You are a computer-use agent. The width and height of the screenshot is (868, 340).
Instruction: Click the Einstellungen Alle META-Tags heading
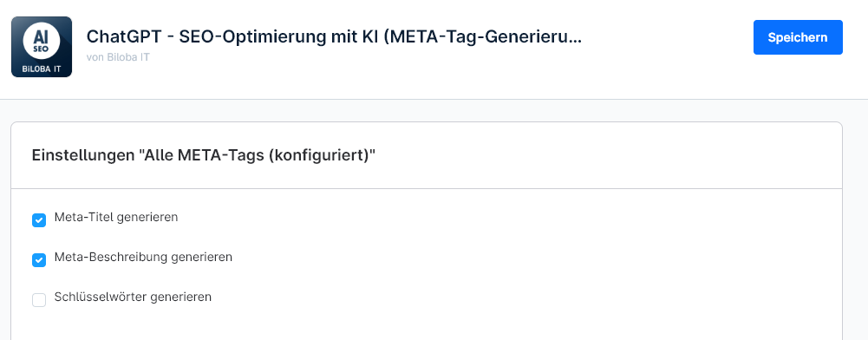coord(204,155)
